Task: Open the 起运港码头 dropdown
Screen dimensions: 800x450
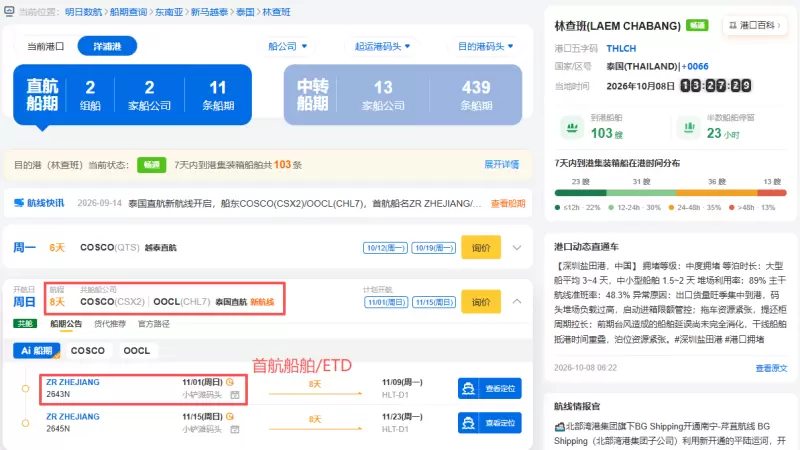Action: pos(383,46)
